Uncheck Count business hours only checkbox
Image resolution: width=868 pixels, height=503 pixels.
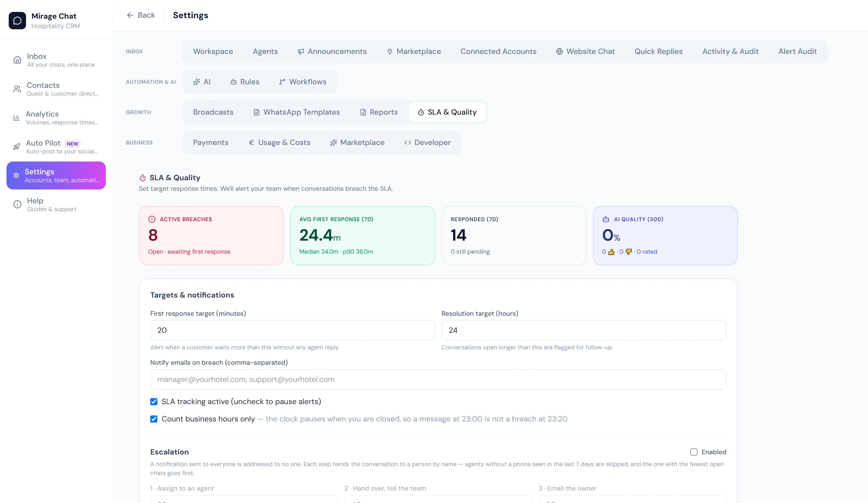154,419
